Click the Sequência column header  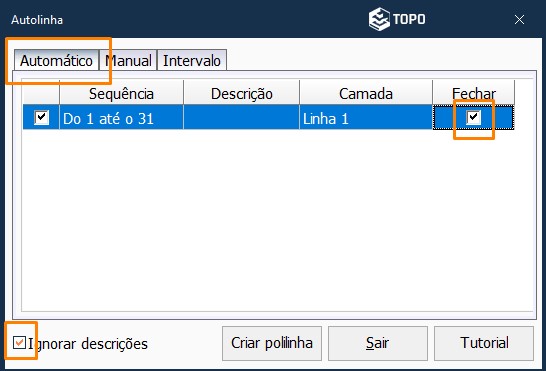[x=121, y=93]
